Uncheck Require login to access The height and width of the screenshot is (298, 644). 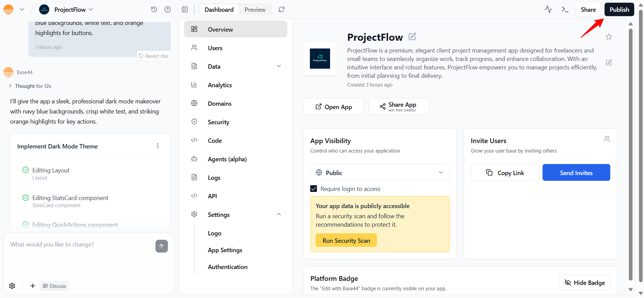314,189
